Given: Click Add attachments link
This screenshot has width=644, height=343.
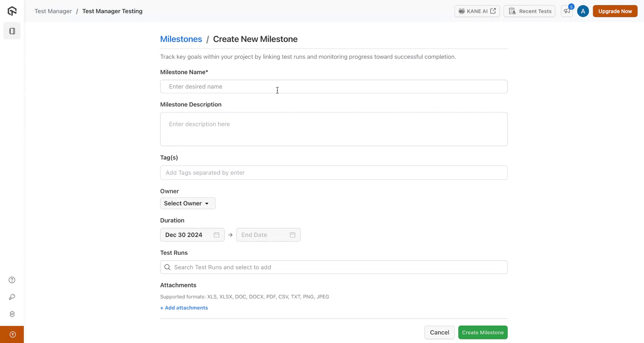Looking at the screenshot, I should [184, 308].
